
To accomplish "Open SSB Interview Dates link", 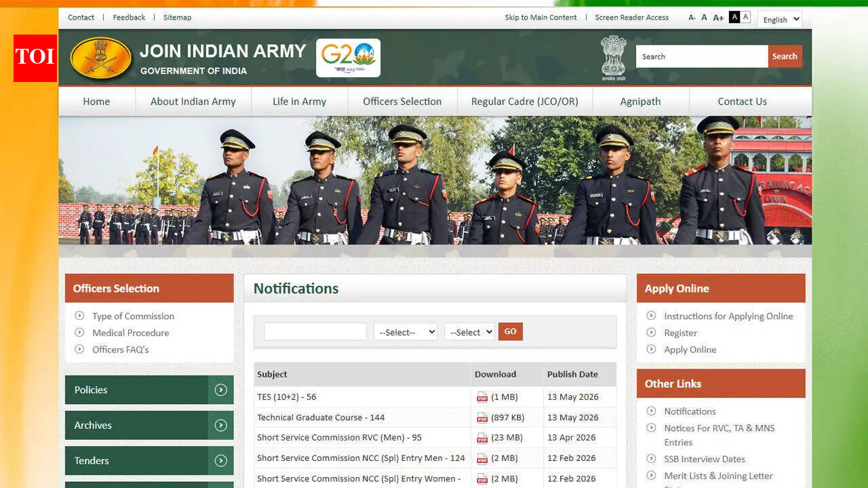I will coord(705,459).
